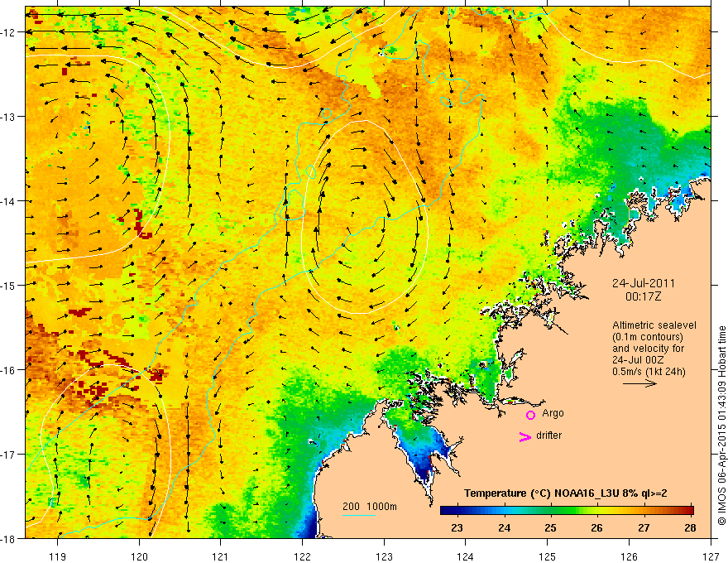Viewport: 728px width, 563px height.
Task: Click the color bar value 27
Action: 644,528
